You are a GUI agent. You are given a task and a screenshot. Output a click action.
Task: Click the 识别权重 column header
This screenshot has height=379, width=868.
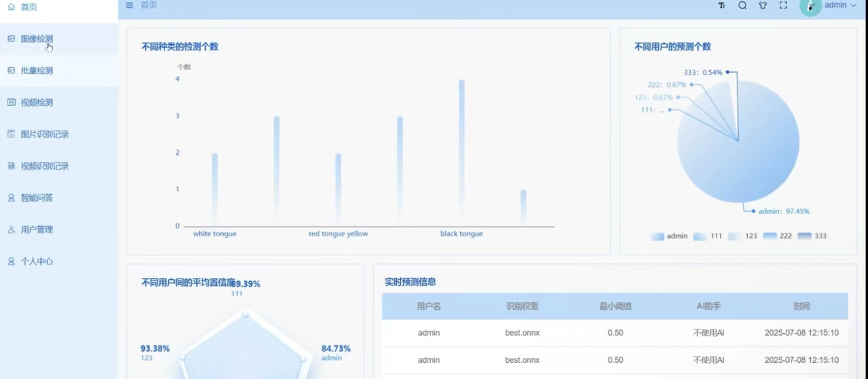coord(522,306)
